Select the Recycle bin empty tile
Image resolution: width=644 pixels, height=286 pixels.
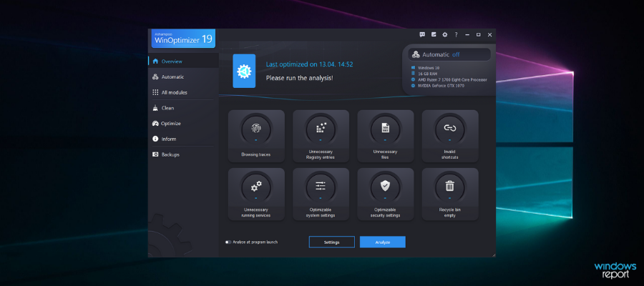pos(450,194)
